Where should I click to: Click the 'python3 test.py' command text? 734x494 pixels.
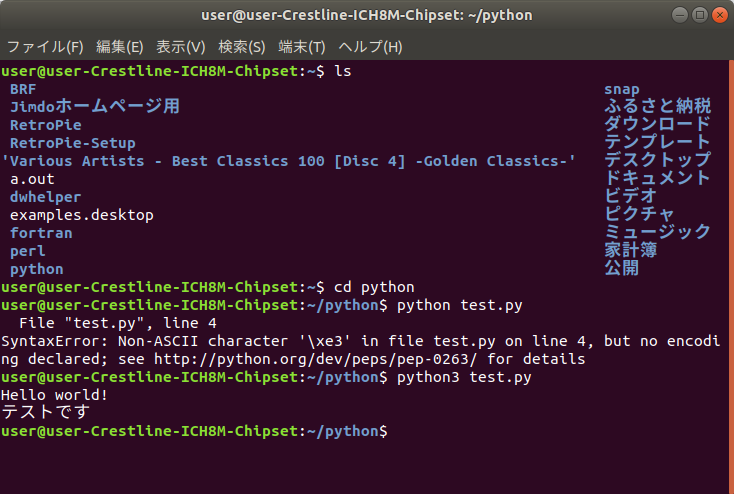[x=464, y=377]
